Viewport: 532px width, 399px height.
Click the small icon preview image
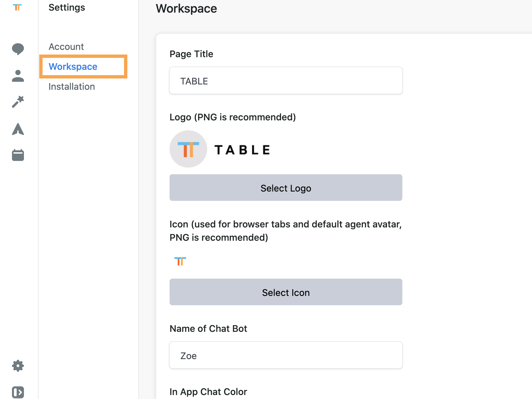[180, 261]
